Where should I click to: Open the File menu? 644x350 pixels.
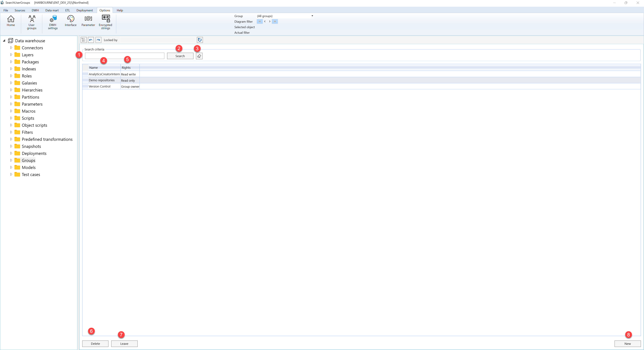point(6,10)
